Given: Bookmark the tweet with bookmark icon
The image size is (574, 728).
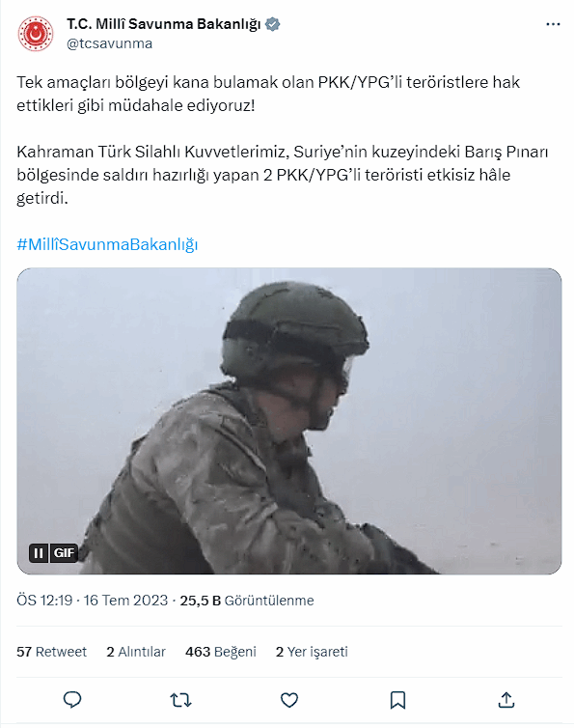Looking at the screenshot, I should click(x=397, y=700).
